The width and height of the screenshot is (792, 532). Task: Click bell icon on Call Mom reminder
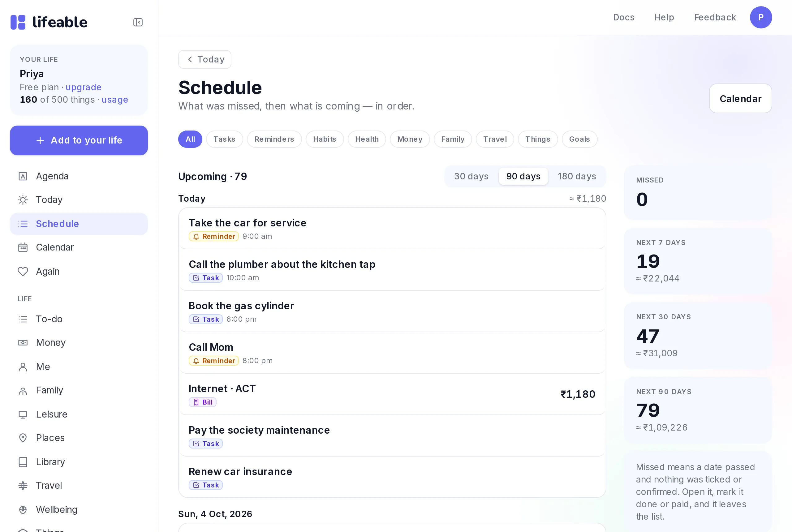click(x=196, y=361)
